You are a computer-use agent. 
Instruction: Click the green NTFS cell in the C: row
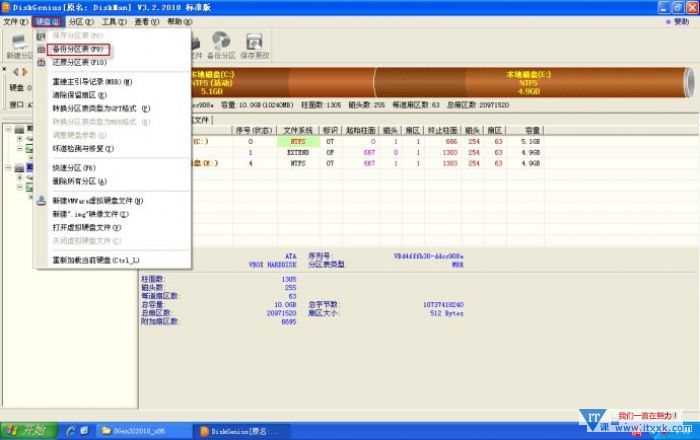(x=298, y=141)
